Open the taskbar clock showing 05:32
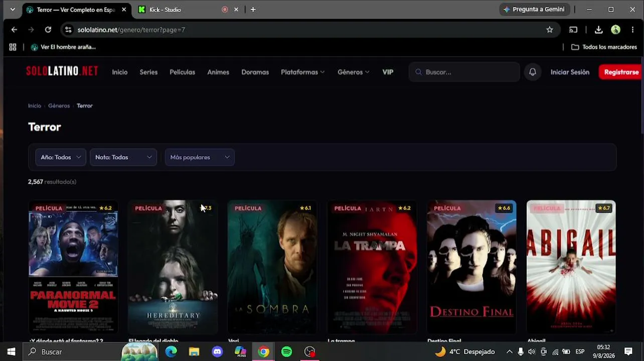Image resolution: width=644 pixels, height=361 pixels. point(604,351)
